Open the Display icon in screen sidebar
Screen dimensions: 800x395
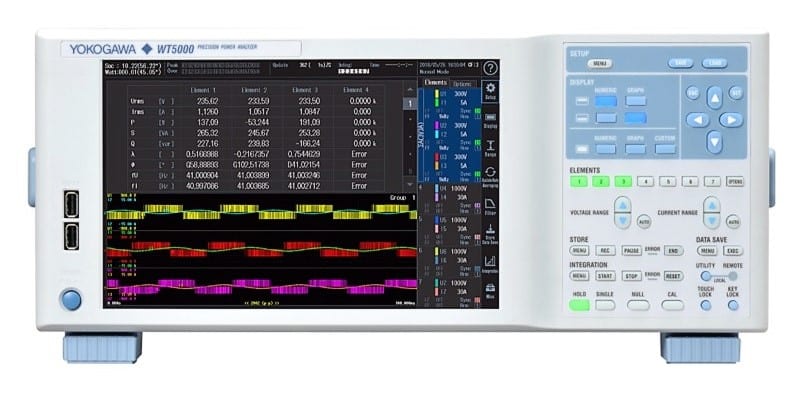(490, 120)
